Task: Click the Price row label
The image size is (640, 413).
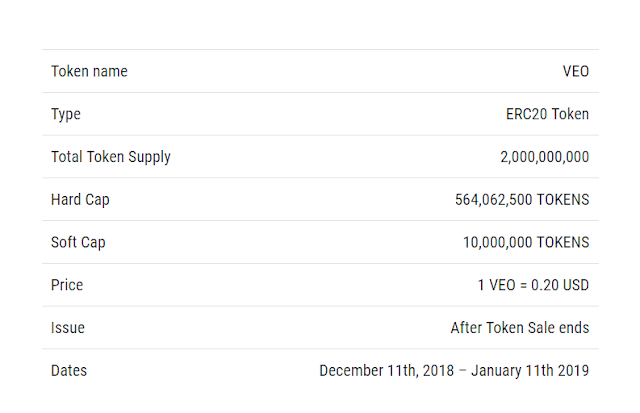Action: 67,285
